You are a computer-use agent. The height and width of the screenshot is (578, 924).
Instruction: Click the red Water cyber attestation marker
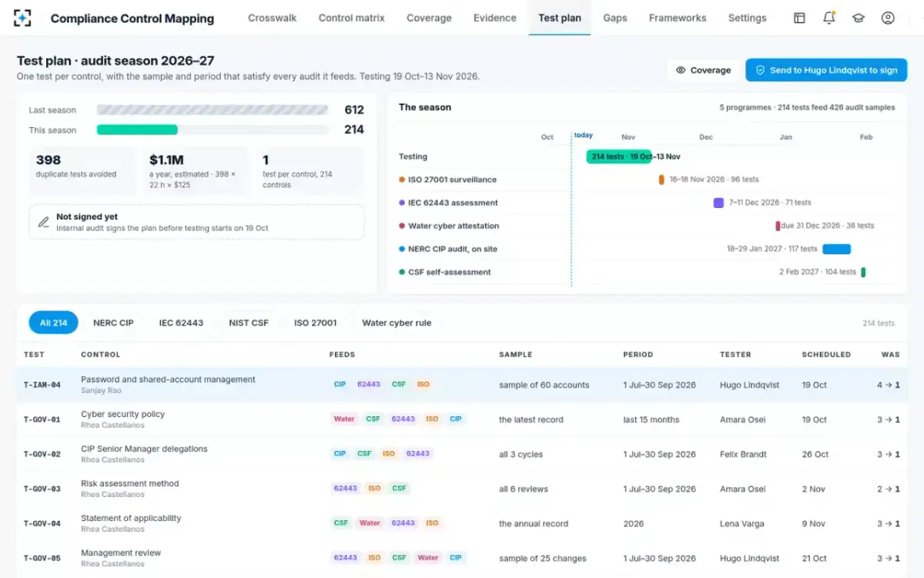pos(778,226)
